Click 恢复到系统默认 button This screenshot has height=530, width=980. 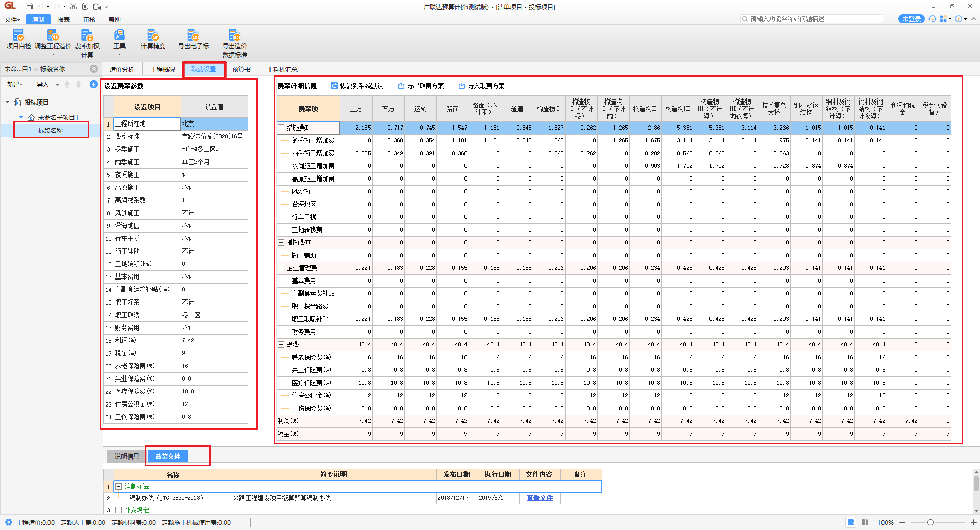357,86
